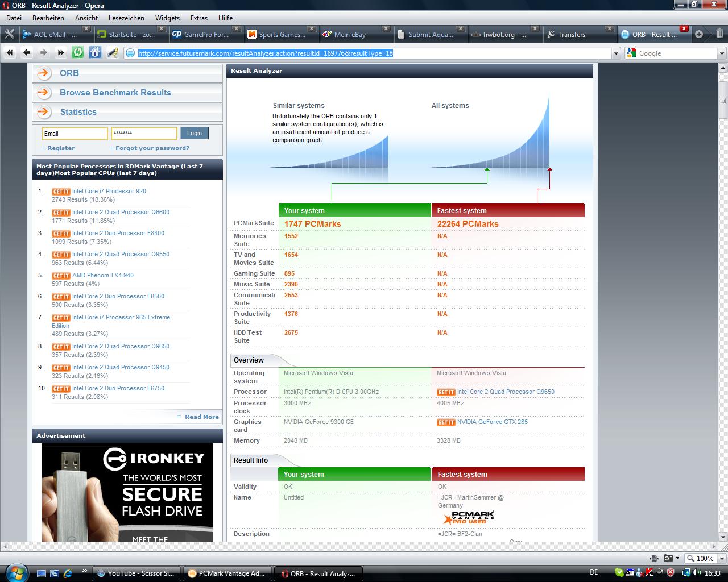Click the Google search engine icon

click(x=631, y=53)
